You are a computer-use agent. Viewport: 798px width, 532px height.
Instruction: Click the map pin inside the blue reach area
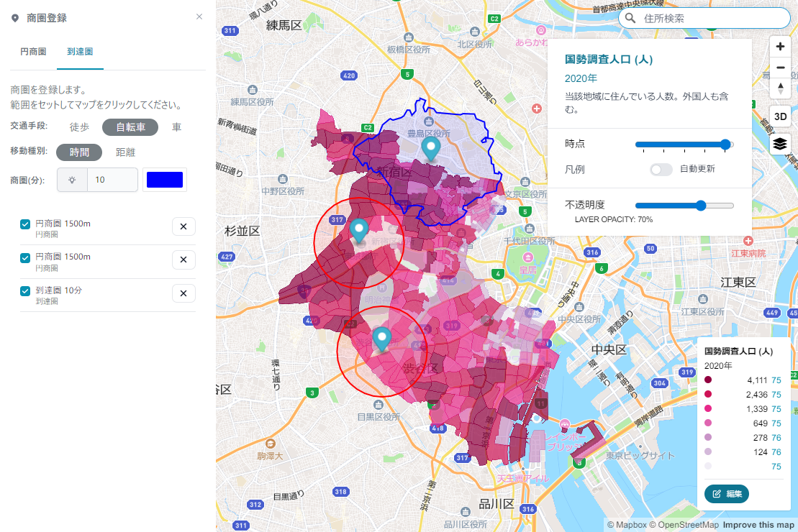(x=431, y=148)
